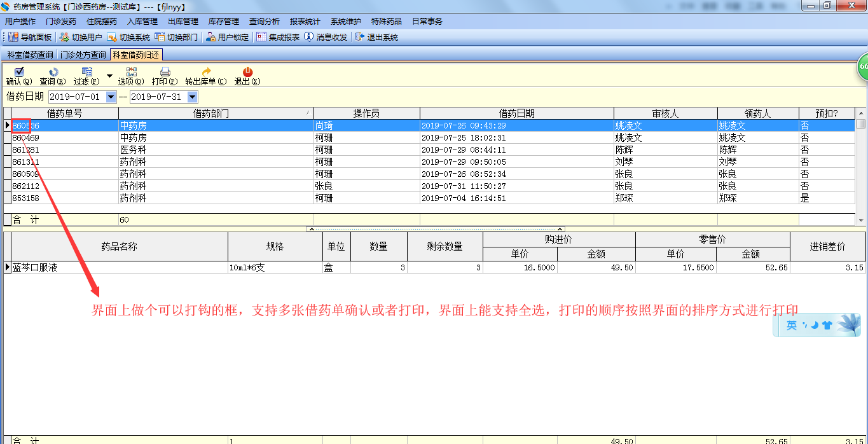This screenshot has height=444, width=868.
Task: Click the green circle badge at right edge
Action: (862, 67)
